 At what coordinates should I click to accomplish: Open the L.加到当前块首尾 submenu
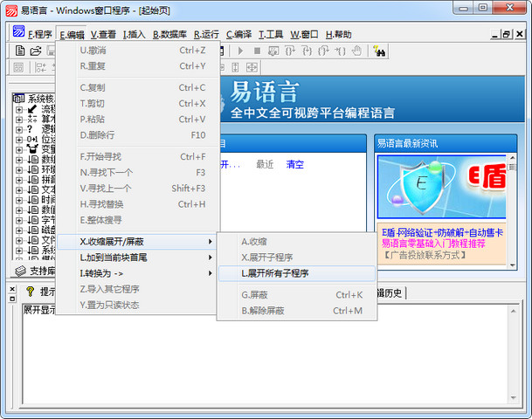tap(137, 258)
